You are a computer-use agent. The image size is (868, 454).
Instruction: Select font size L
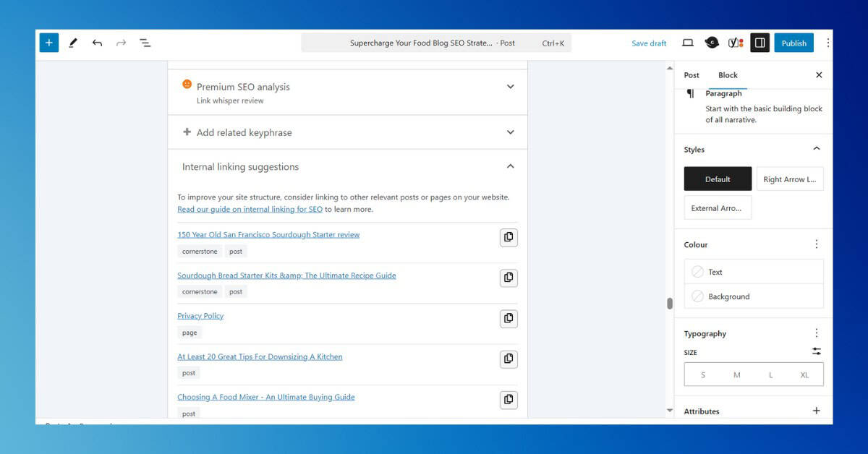770,375
